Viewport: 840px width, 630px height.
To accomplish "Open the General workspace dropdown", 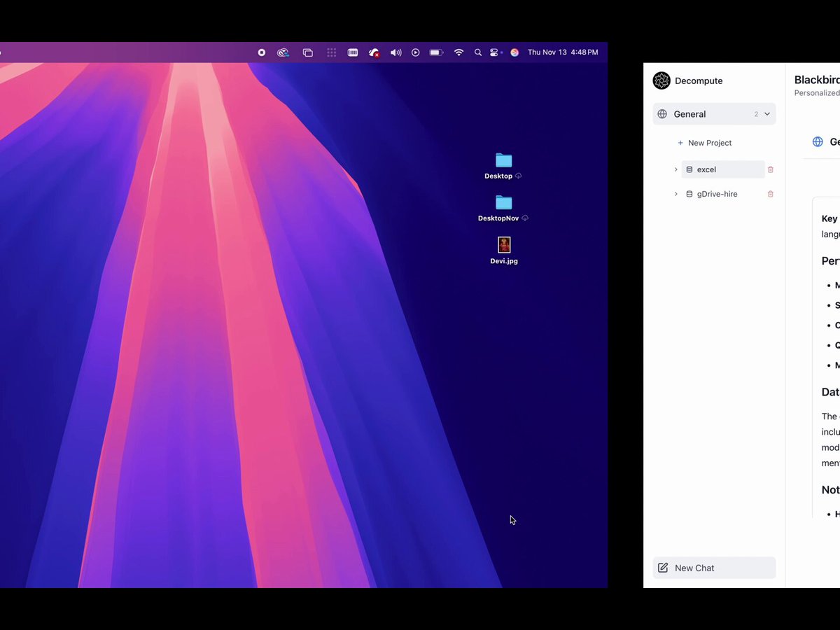I will click(714, 114).
